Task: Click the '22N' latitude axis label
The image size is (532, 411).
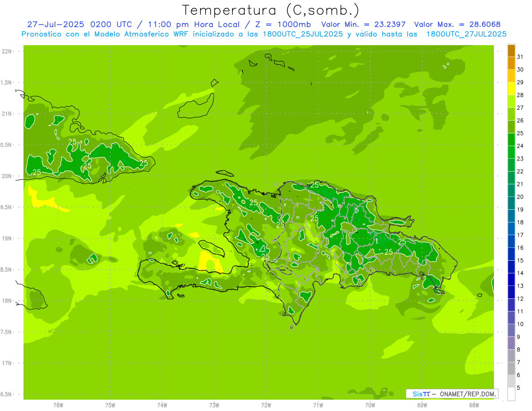Action: (7, 51)
